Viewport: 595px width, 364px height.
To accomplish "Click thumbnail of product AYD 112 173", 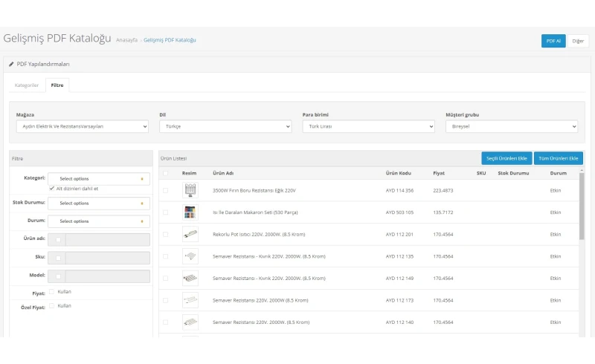I will tap(190, 300).
